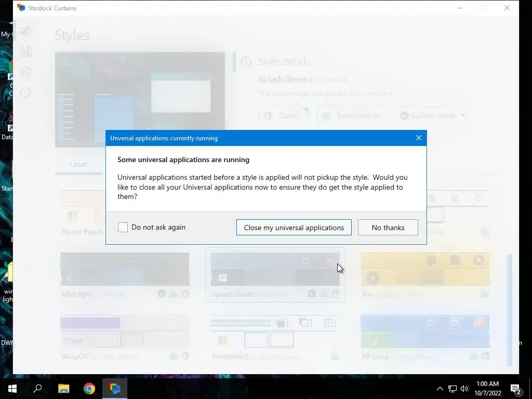Screen dimensions: 532x399
Task: Open the edit style icon in Curtains sidebar
Action: click(25, 51)
